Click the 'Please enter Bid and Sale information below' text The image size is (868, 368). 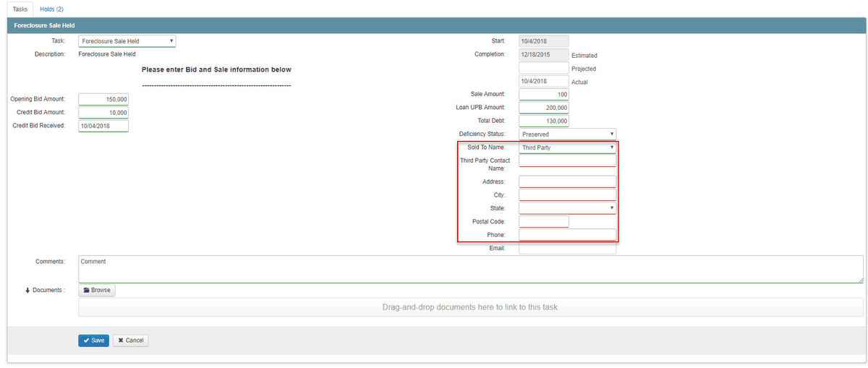(x=216, y=69)
